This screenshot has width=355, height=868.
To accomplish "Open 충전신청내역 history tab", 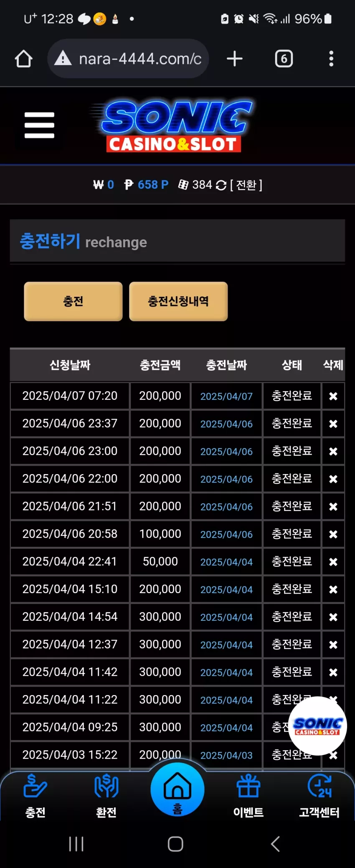I will pos(178,301).
